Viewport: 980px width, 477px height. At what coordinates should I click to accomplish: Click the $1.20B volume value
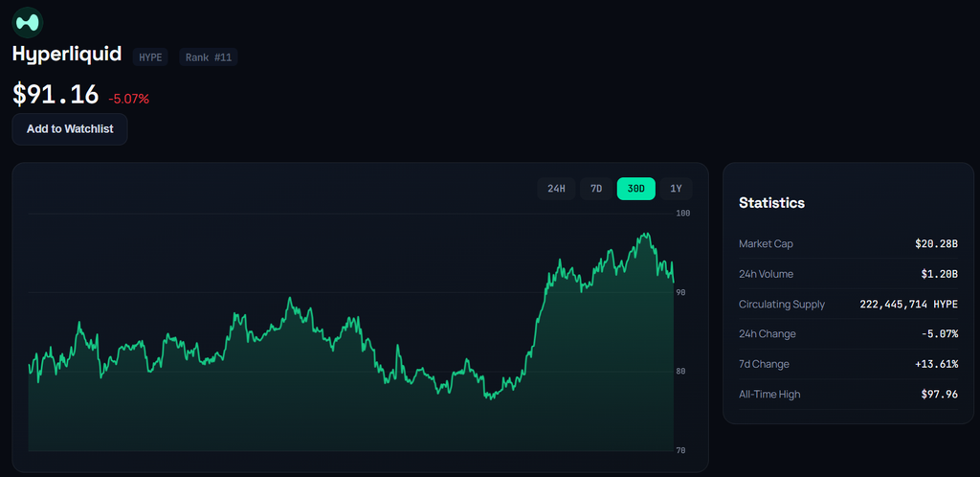(939, 274)
